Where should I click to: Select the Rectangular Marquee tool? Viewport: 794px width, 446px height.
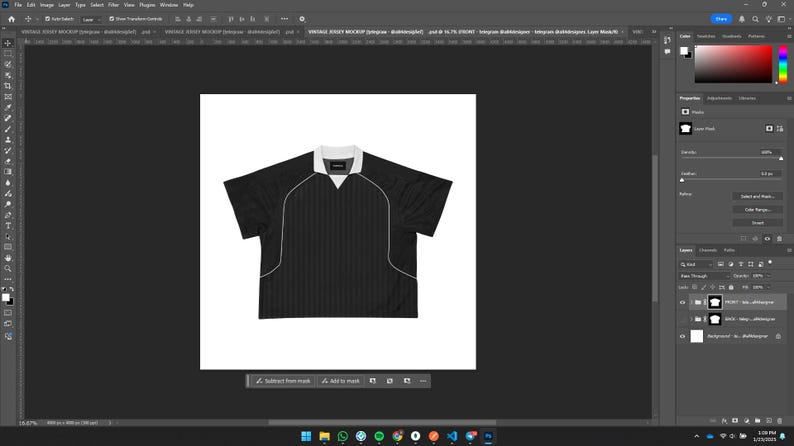tap(8, 54)
